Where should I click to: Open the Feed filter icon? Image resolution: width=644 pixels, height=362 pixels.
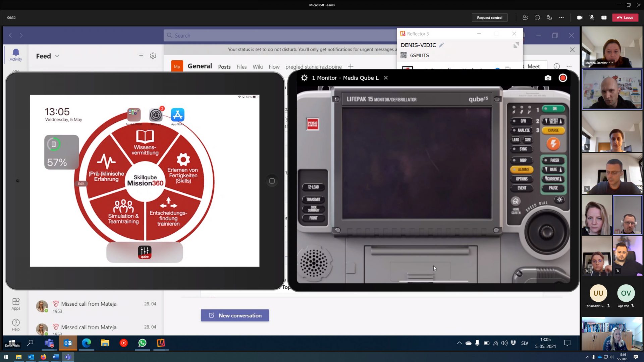(141, 56)
